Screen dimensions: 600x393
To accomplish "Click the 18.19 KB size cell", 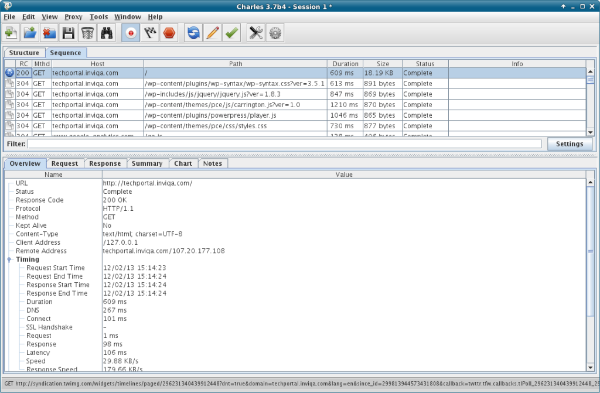I will click(x=383, y=73).
